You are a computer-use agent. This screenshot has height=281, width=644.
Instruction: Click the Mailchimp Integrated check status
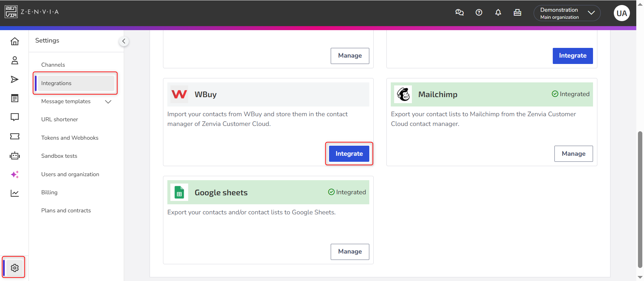[571, 94]
